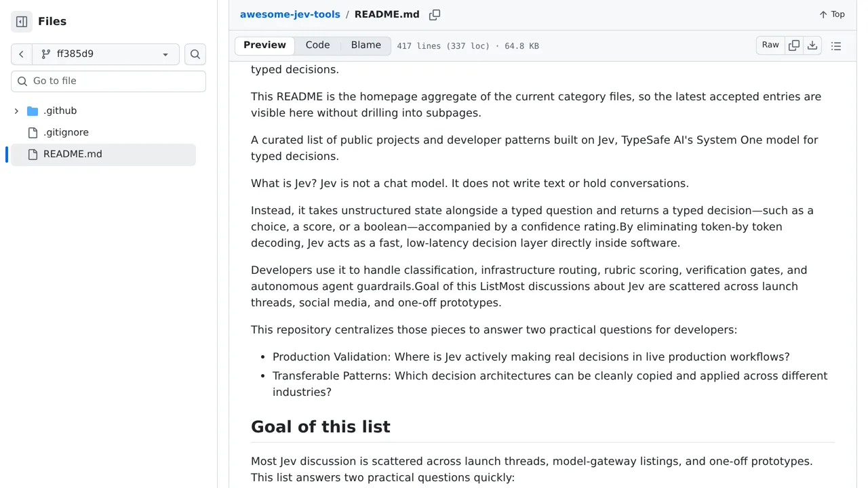
Task: Switch to the Code tab
Action: pyautogui.click(x=317, y=45)
